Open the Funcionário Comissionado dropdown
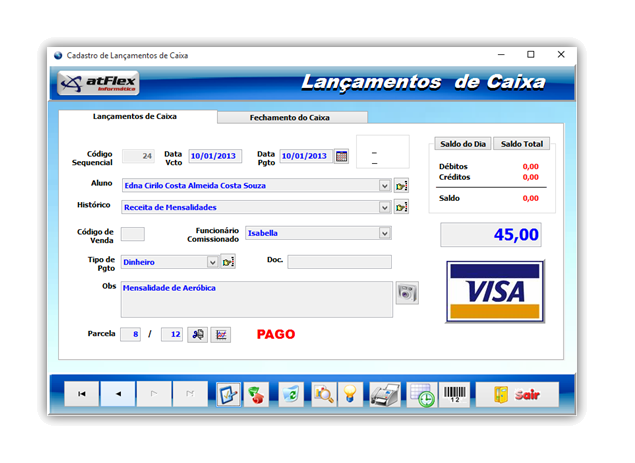Screen dimensions: 635x463 coord(384,233)
